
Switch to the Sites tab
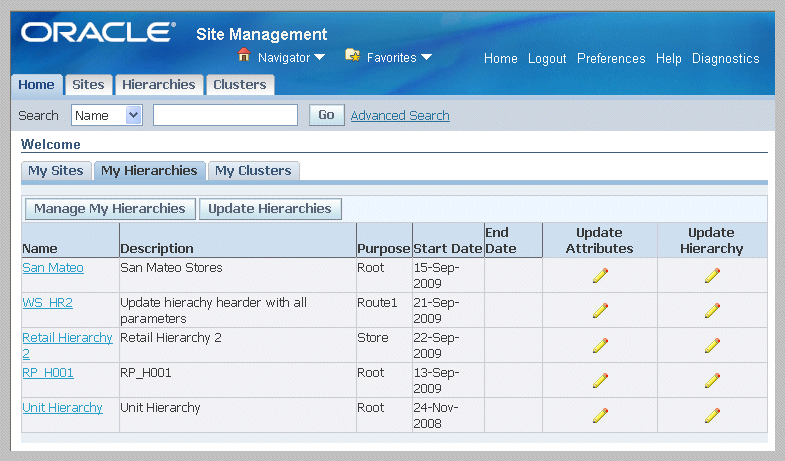[88, 85]
